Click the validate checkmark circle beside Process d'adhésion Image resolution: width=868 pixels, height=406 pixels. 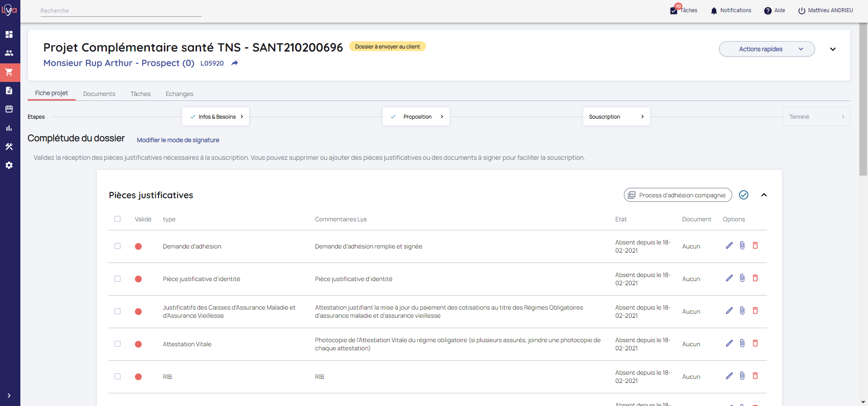click(743, 195)
